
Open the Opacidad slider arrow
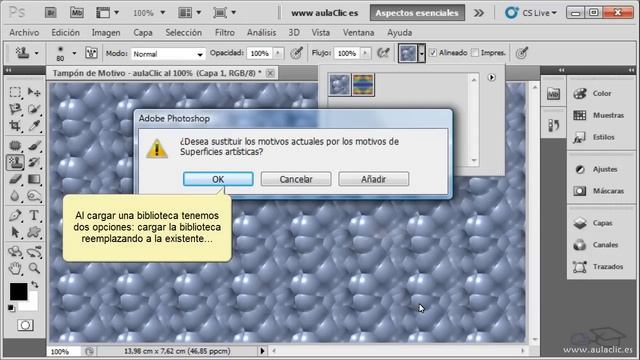click(278, 53)
